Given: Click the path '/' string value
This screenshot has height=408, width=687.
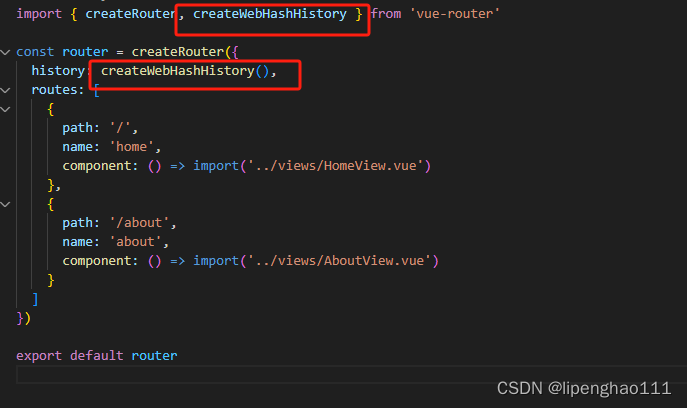Looking at the screenshot, I should pyautogui.click(x=120, y=128).
